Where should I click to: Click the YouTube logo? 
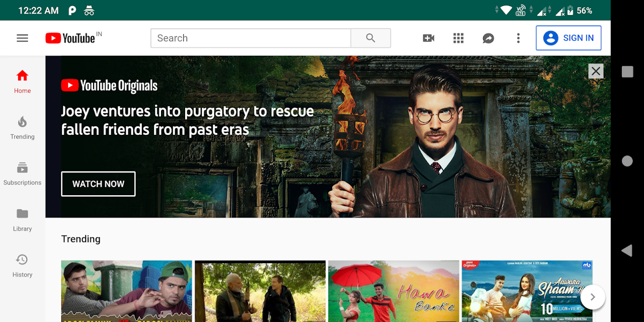(70, 38)
